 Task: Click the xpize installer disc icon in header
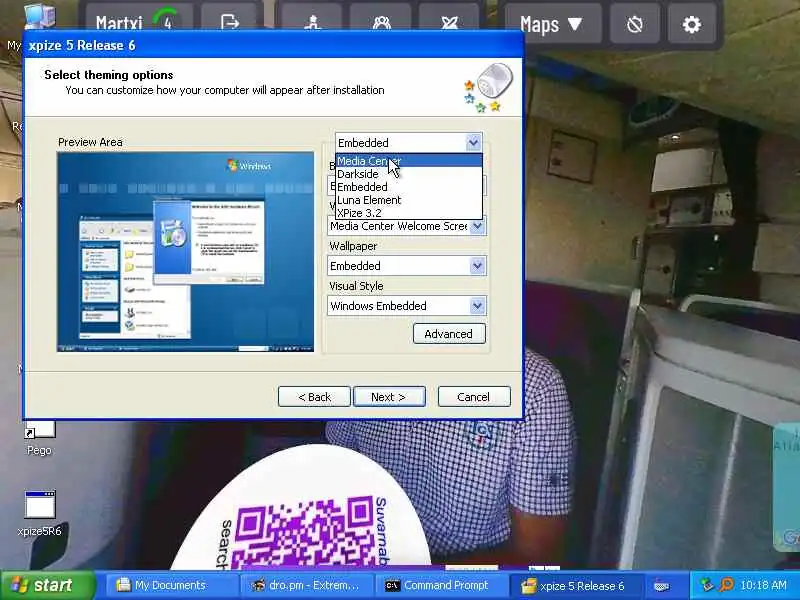click(490, 87)
